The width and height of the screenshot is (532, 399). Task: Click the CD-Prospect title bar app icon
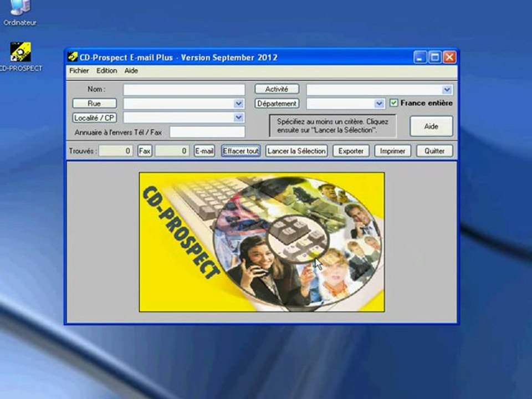[x=72, y=57]
